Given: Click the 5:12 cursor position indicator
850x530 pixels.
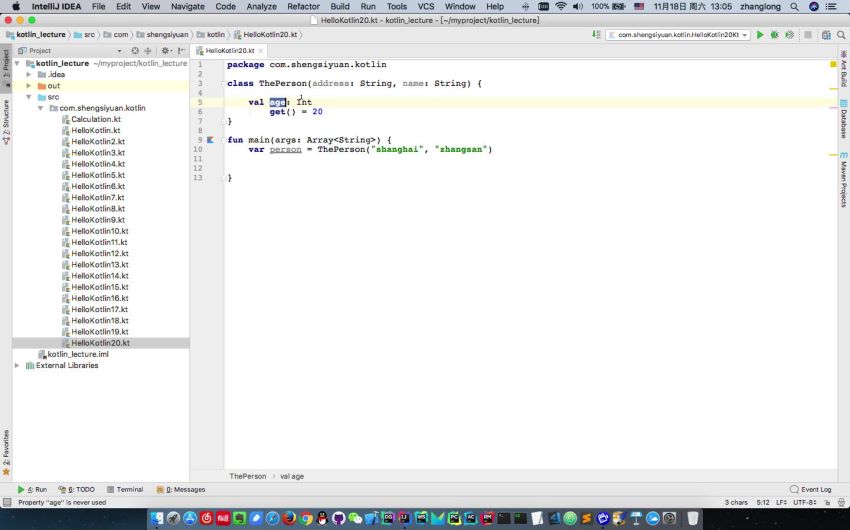Looking at the screenshot, I should [x=763, y=502].
